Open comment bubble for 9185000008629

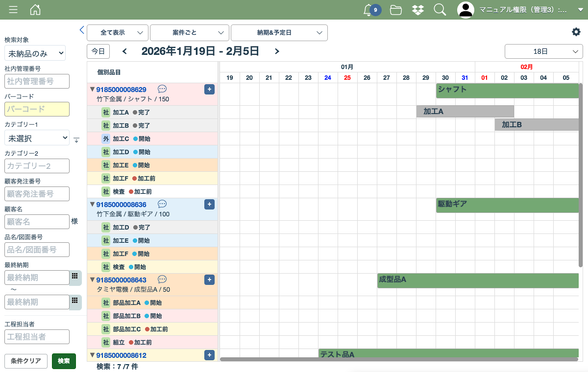tap(162, 89)
